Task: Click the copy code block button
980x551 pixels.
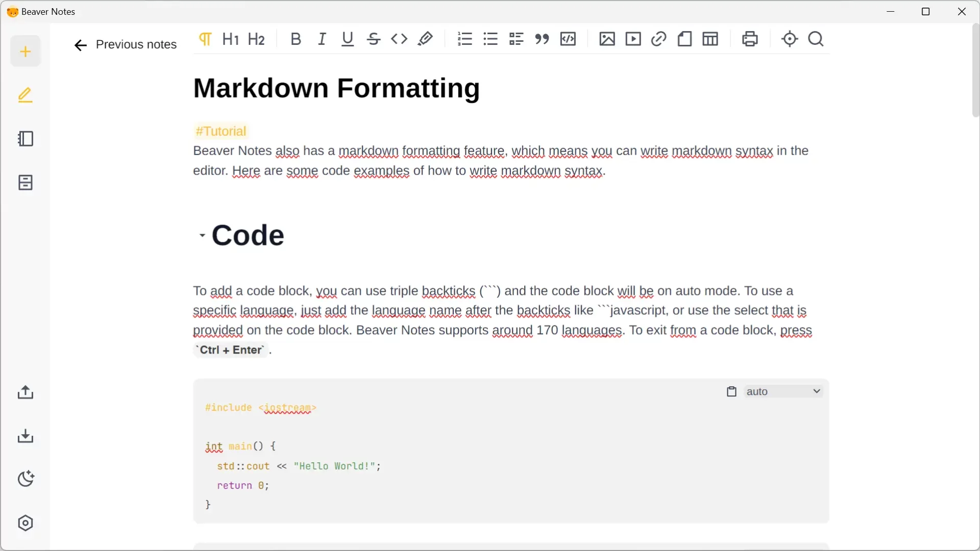Action: tap(731, 391)
